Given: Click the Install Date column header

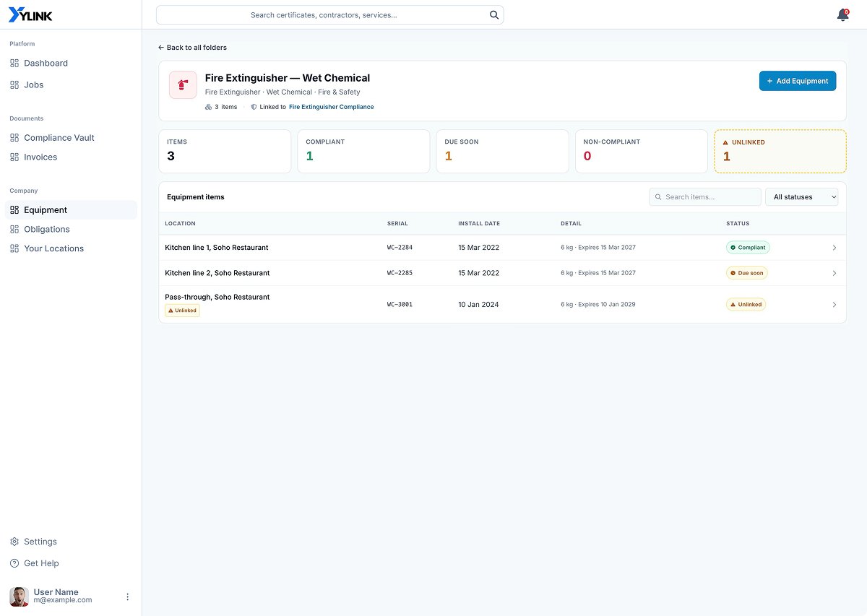Looking at the screenshot, I should pos(479,224).
